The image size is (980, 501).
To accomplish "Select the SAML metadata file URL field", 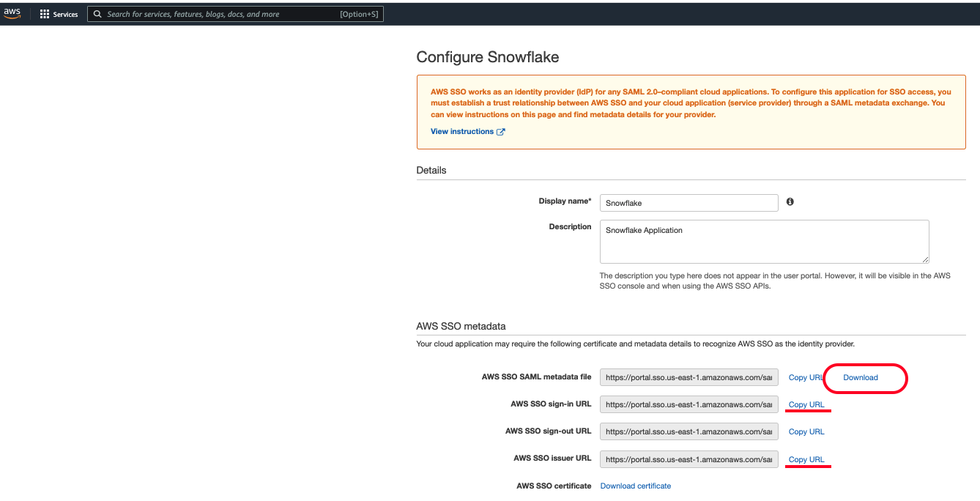I will point(688,376).
